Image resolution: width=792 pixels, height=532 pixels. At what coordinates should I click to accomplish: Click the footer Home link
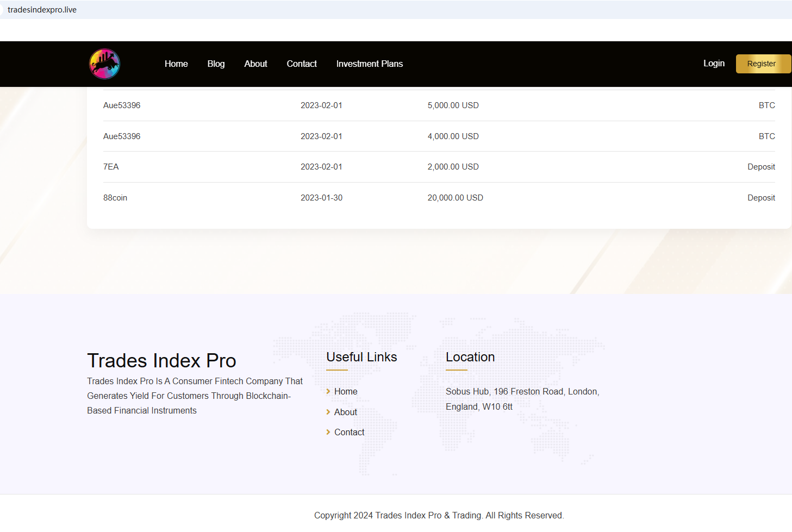point(346,392)
